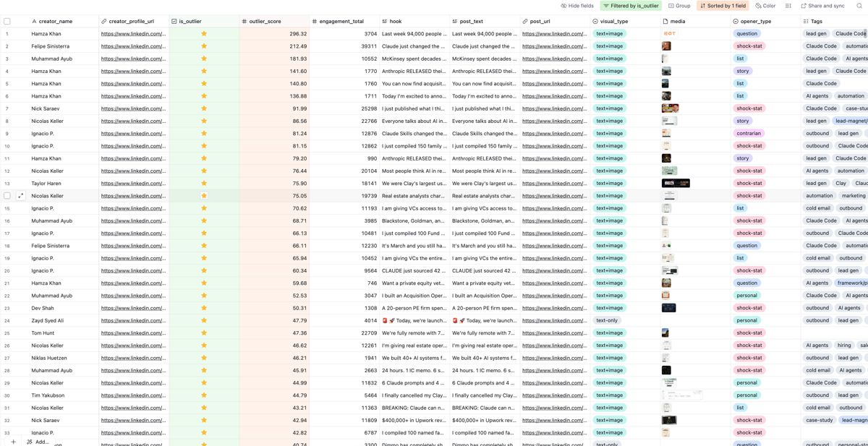Open Felipe Sinisterra's profile URL, score 212.49 row
This screenshot has height=446, width=868.
(133, 46)
